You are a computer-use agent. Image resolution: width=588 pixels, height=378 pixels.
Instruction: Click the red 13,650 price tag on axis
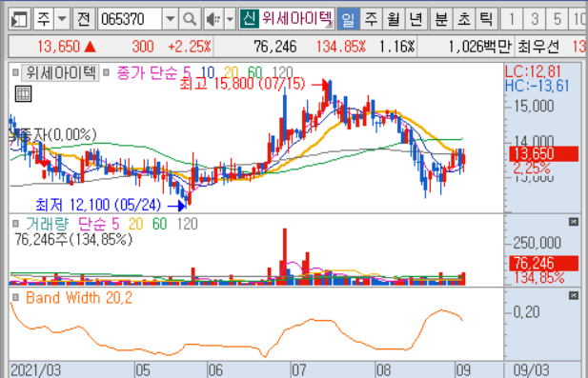click(x=543, y=154)
